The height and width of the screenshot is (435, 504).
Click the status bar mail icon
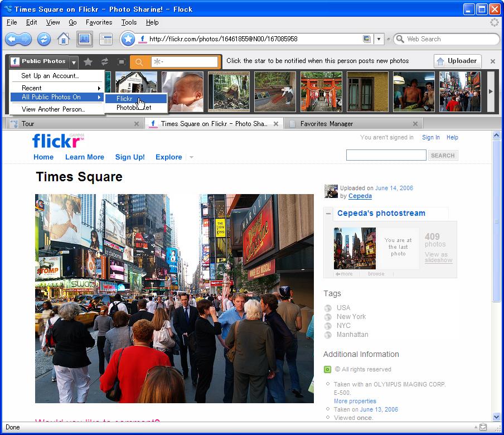[483, 427]
